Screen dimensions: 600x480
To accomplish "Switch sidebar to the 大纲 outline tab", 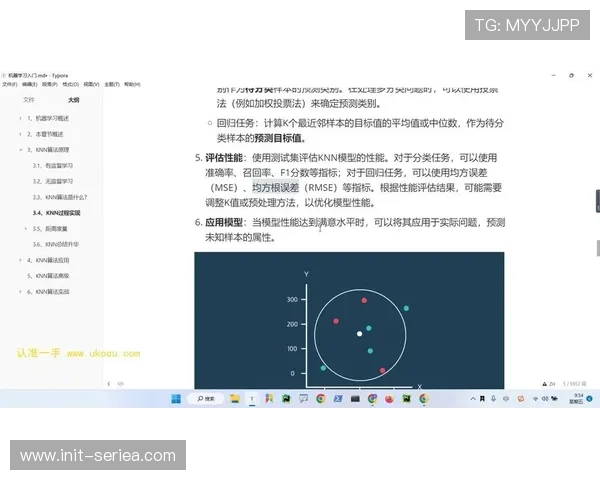I will point(73,100).
